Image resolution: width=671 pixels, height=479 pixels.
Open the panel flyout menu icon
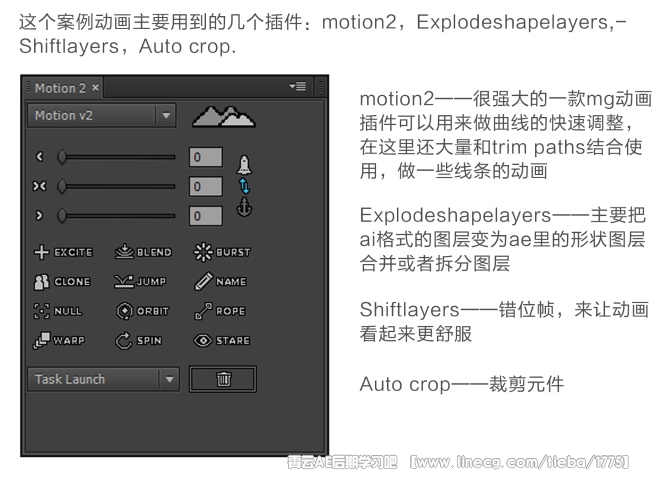297,87
